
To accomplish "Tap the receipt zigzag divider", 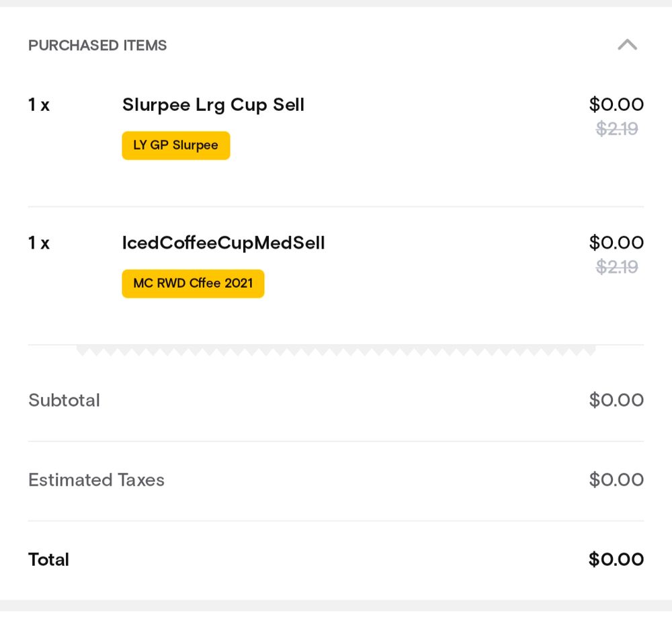I will [x=336, y=351].
